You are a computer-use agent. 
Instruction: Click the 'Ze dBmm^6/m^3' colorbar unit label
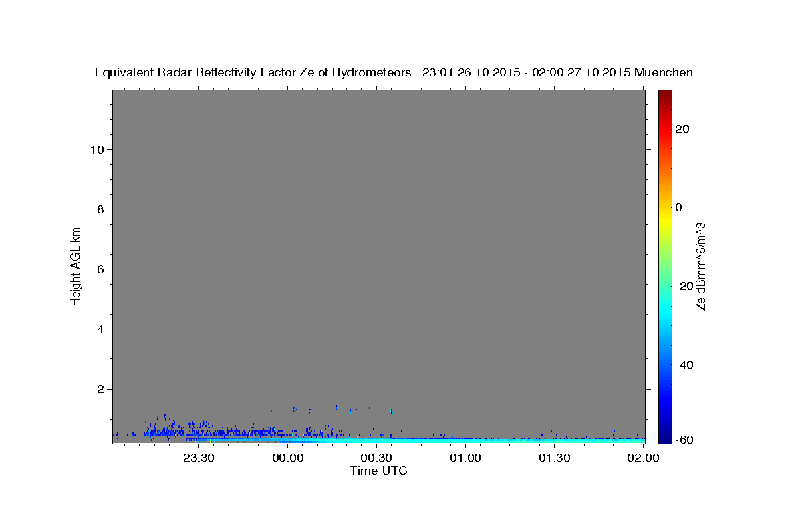point(700,266)
